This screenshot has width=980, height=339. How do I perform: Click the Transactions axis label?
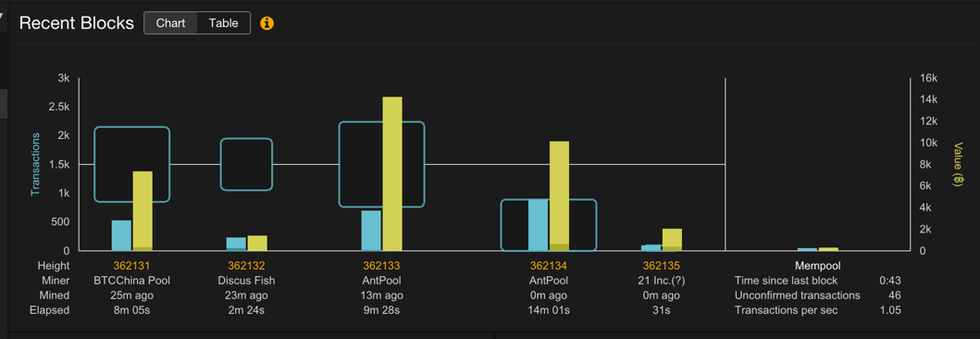(35, 165)
